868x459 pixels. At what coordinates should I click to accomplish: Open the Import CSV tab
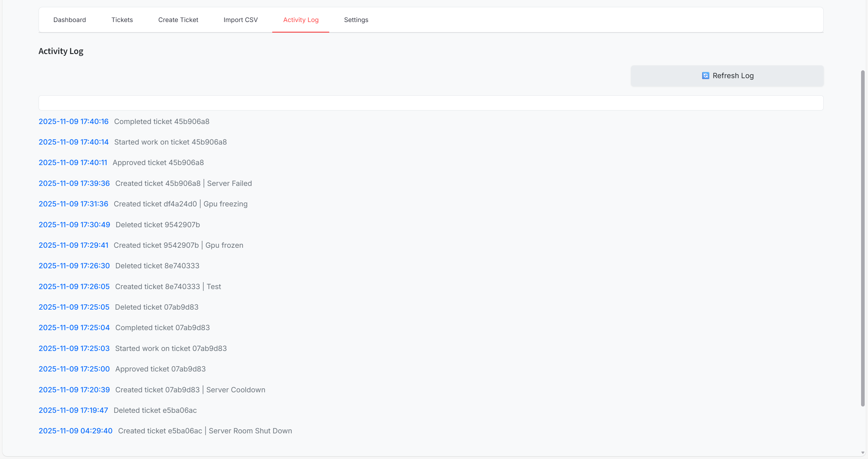click(240, 20)
